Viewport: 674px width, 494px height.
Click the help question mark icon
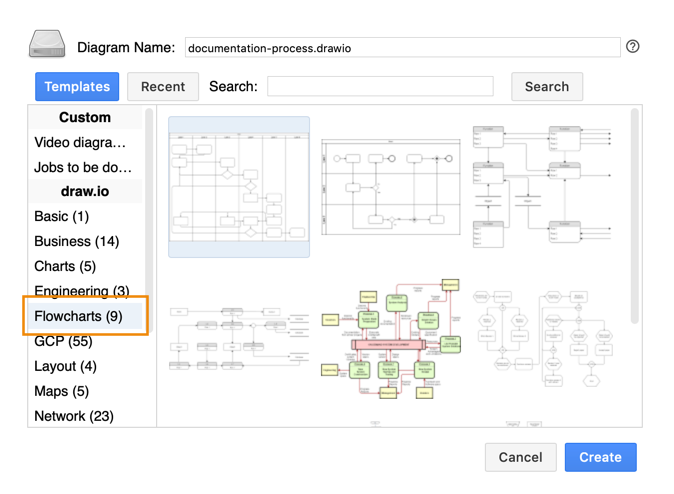632,46
